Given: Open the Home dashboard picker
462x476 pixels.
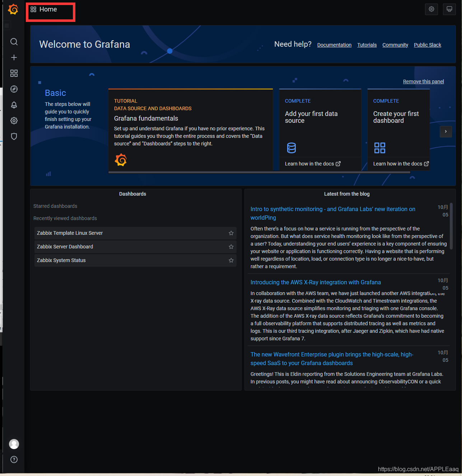Looking at the screenshot, I should pos(44,9).
